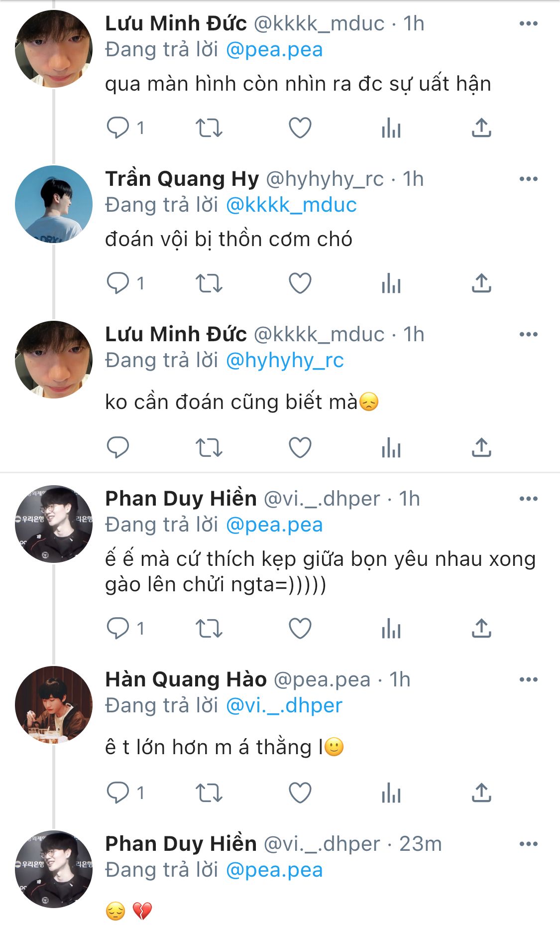
Task: Open more options on Hàn Quang Hào's tweet
Action: [x=528, y=679]
